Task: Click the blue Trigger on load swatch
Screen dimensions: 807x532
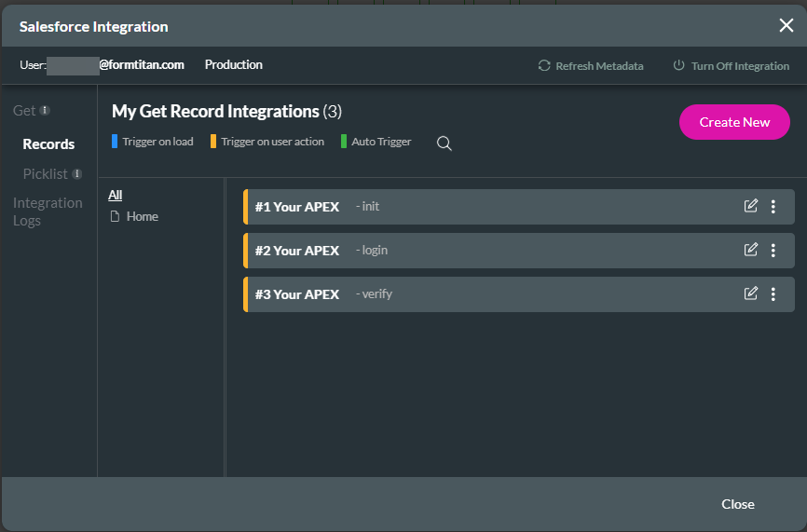Action: pos(115,141)
